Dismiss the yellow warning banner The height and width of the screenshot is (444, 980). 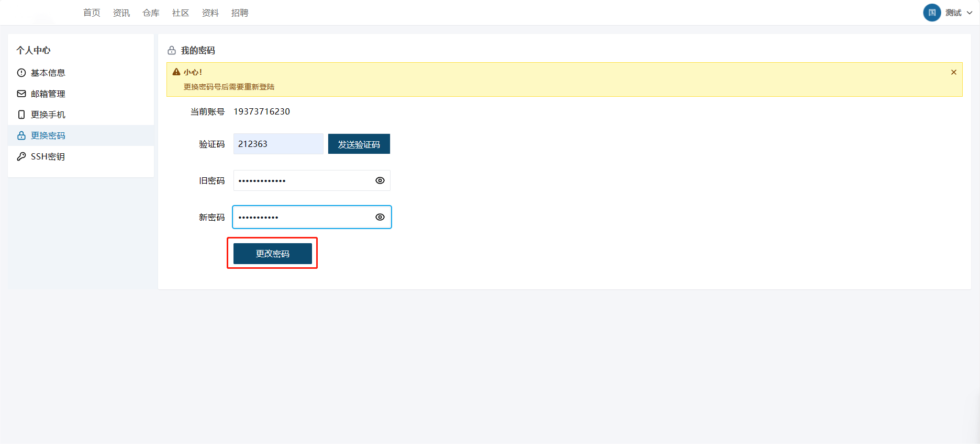click(954, 72)
